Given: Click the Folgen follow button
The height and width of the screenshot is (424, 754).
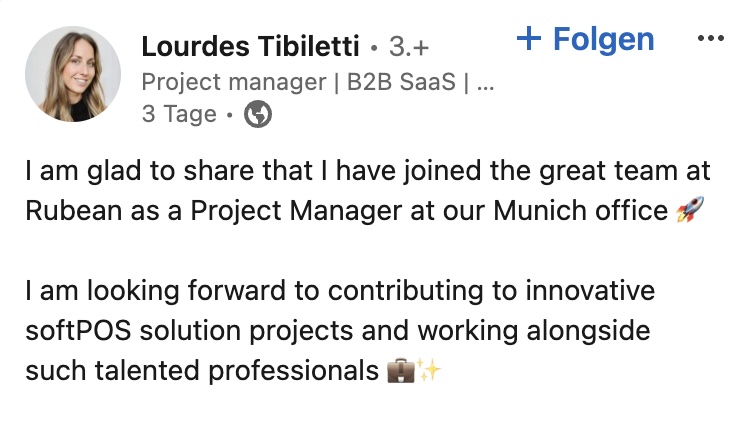Looking at the screenshot, I should pos(603,40).
